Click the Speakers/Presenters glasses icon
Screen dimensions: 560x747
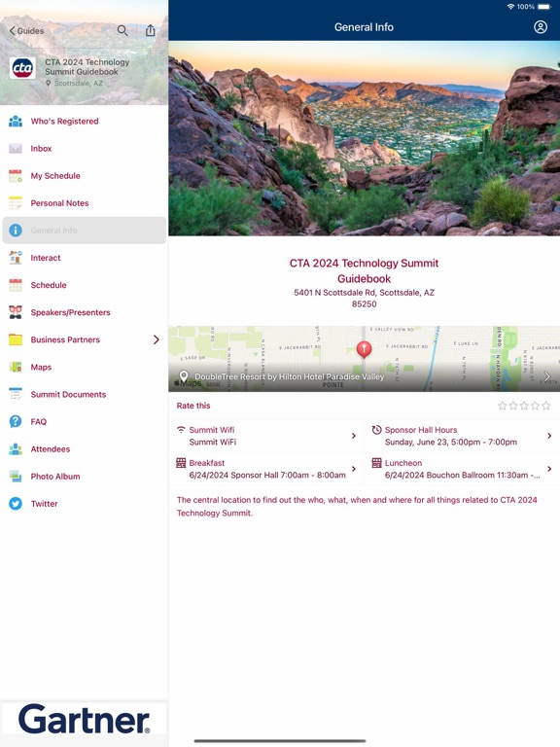click(16, 312)
